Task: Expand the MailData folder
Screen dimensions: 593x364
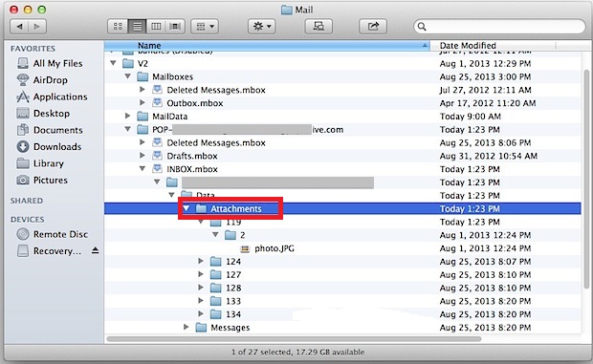Action: coord(128,116)
